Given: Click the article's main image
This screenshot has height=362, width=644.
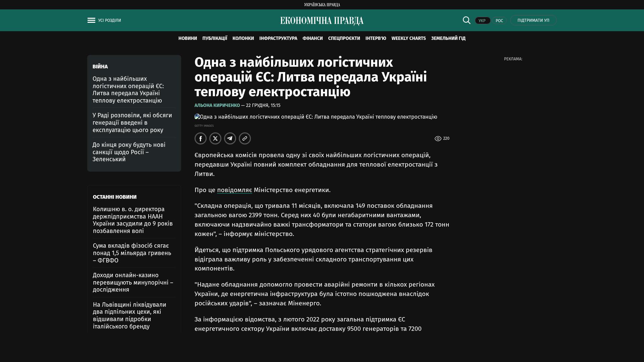Looking at the screenshot, I should 315,117.
